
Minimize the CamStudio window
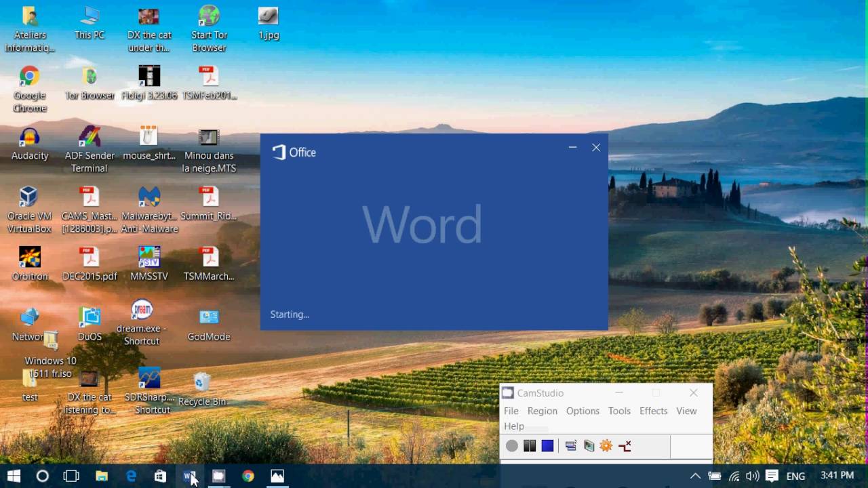pyautogui.click(x=618, y=393)
